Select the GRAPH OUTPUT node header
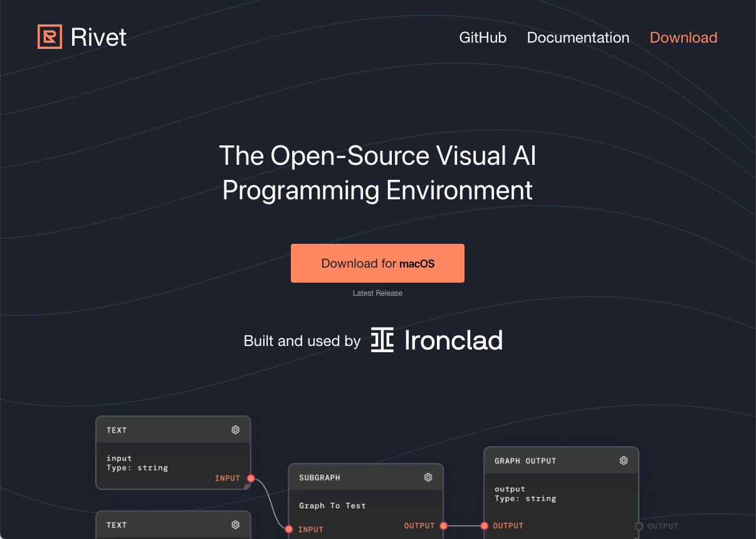Image resolution: width=756 pixels, height=539 pixels. tap(562, 461)
